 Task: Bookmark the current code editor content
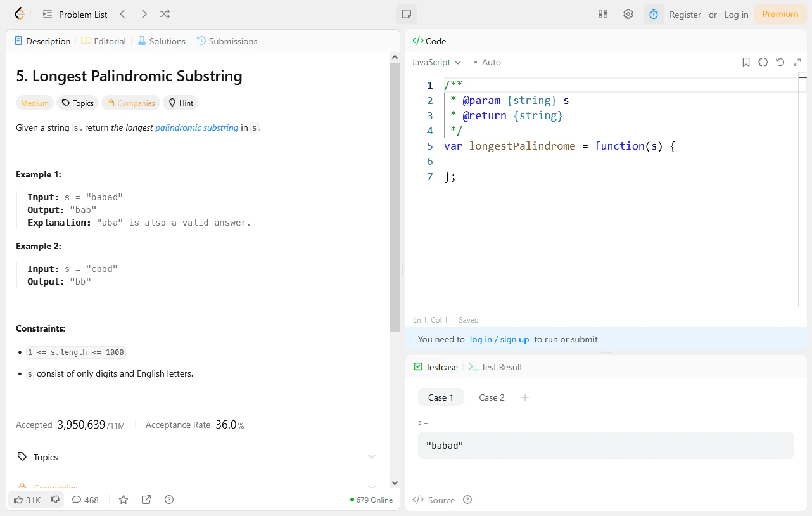point(745,62)
